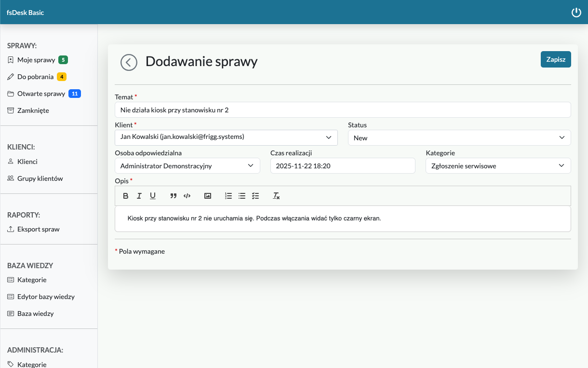588x368 pixels.
Task: Create a numbered ordered list
Action: click(228, 196)
